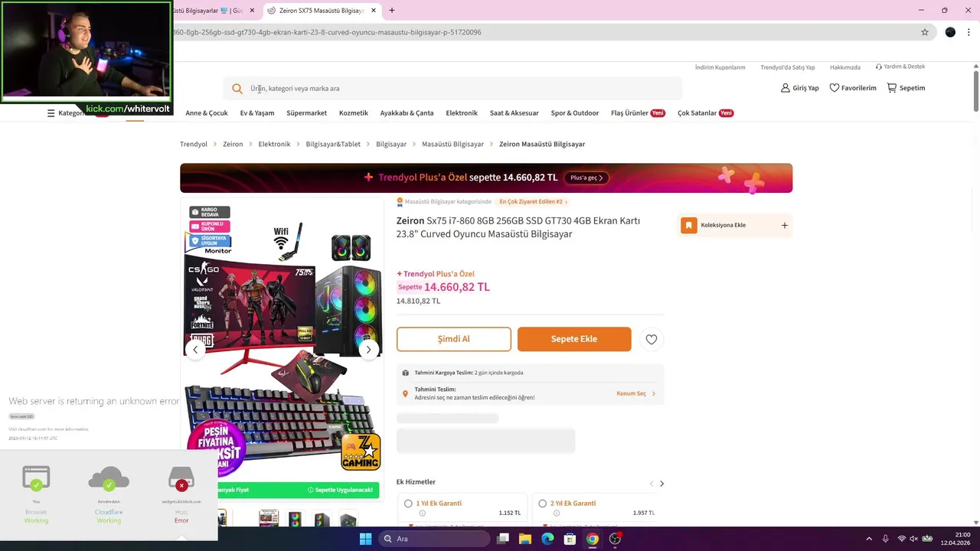Open Ev & Yaşam category
This screenshot has height=551, width=980.
(257, 113)
